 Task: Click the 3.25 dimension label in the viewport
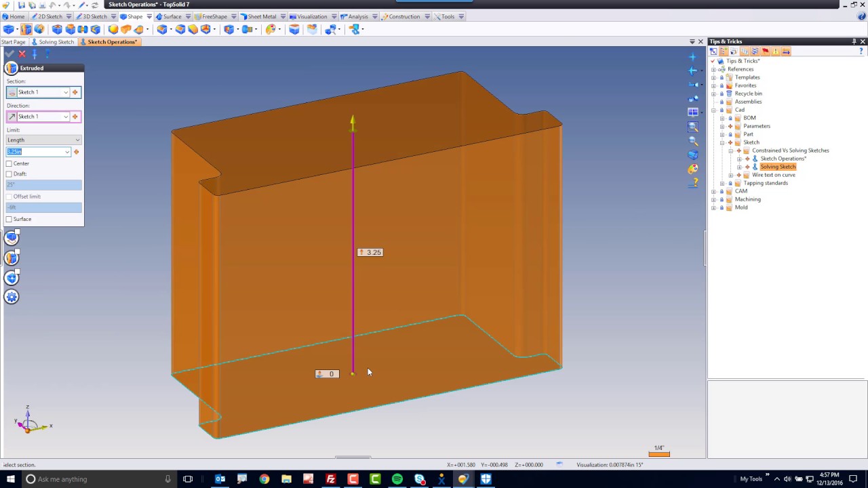pos(370,252)
